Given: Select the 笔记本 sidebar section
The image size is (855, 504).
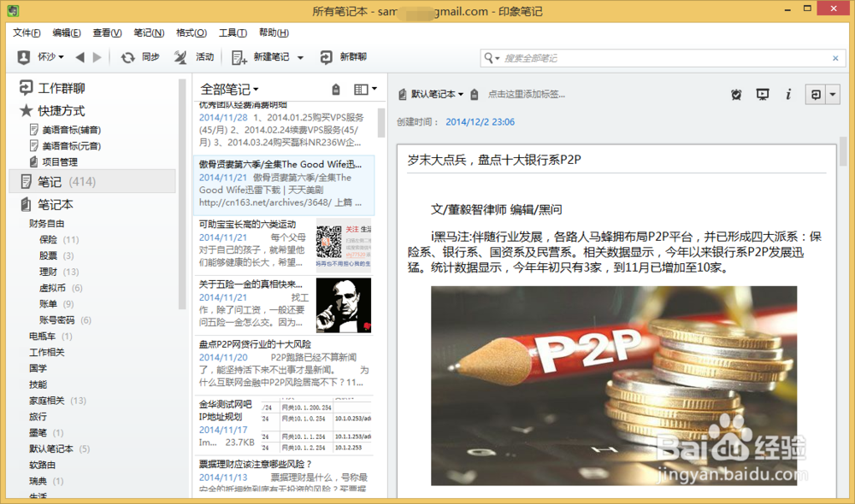Looking at the screenshot, I should point(46,204).
